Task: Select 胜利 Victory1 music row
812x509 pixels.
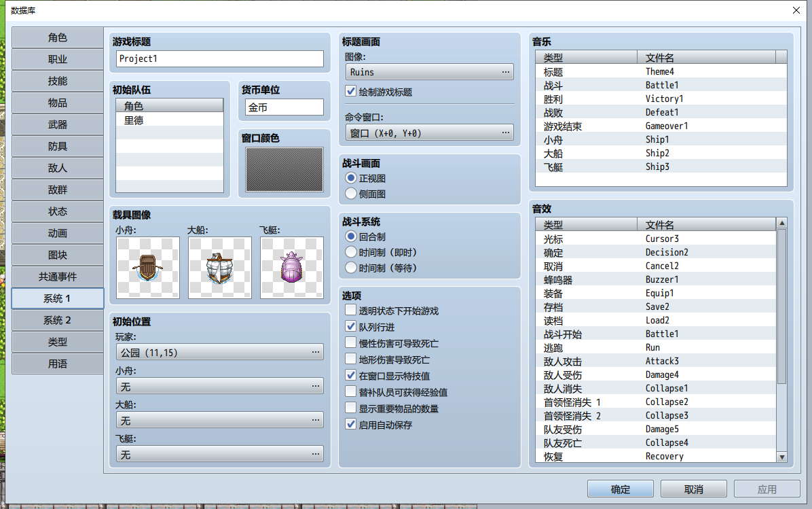Action: click(661, 99)
